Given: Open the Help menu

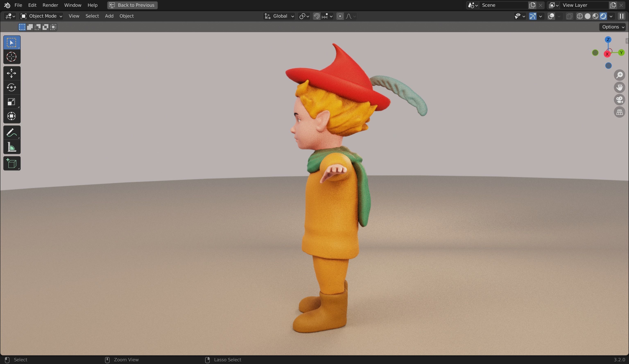Looking at the screenshot, I should (92, 5).
